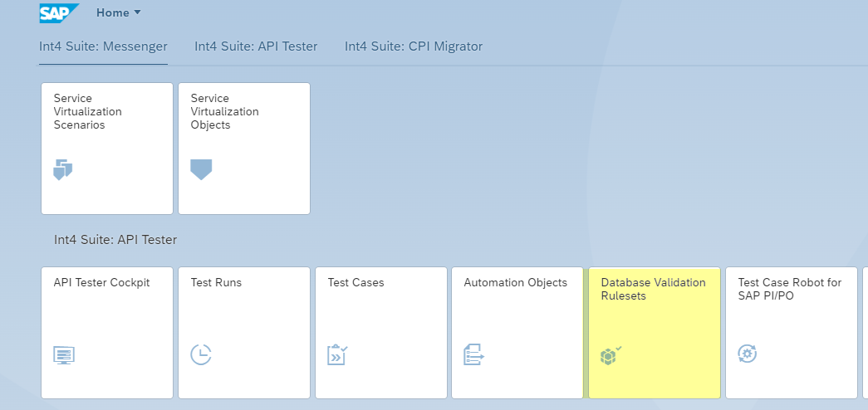Click the Test Runs clock icon
868x410 pixels.
pos(201,354)
